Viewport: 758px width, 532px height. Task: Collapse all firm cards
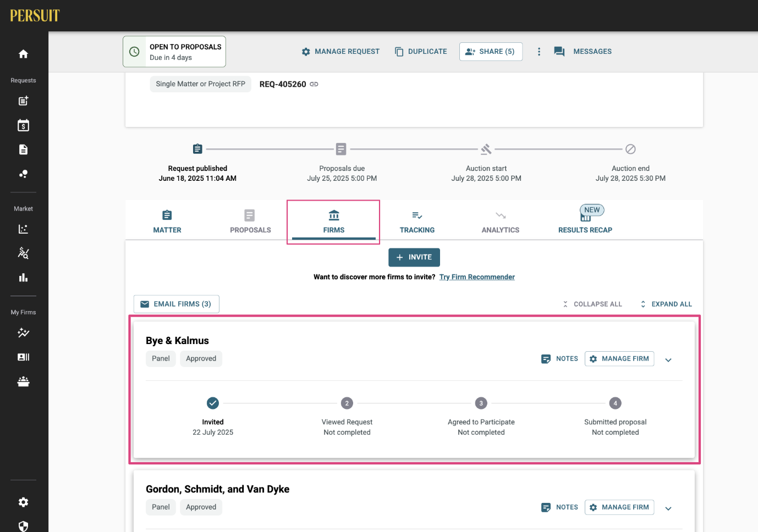(592, 304)
